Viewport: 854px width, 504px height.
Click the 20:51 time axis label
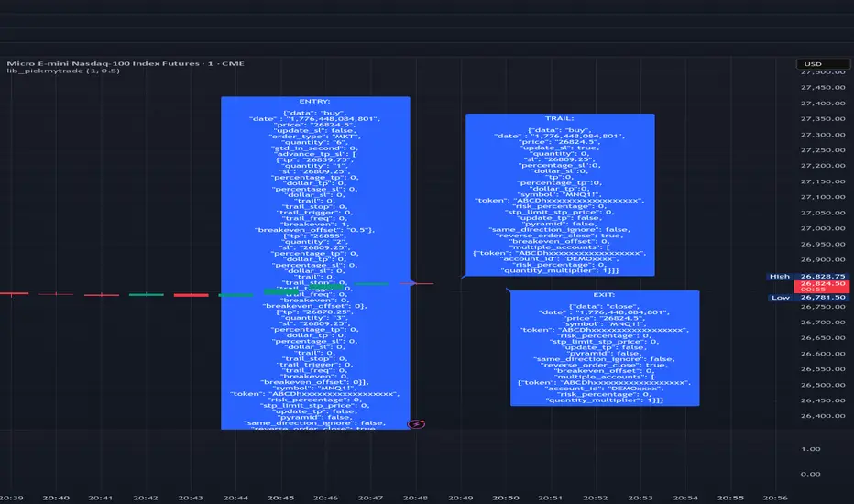click(550, 498)
